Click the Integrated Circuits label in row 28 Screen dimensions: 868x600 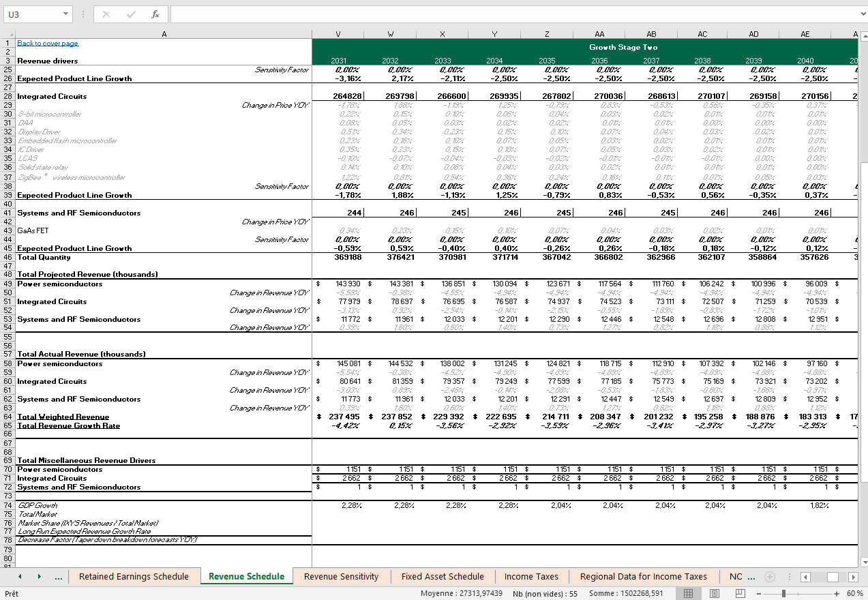pos(52,96)
